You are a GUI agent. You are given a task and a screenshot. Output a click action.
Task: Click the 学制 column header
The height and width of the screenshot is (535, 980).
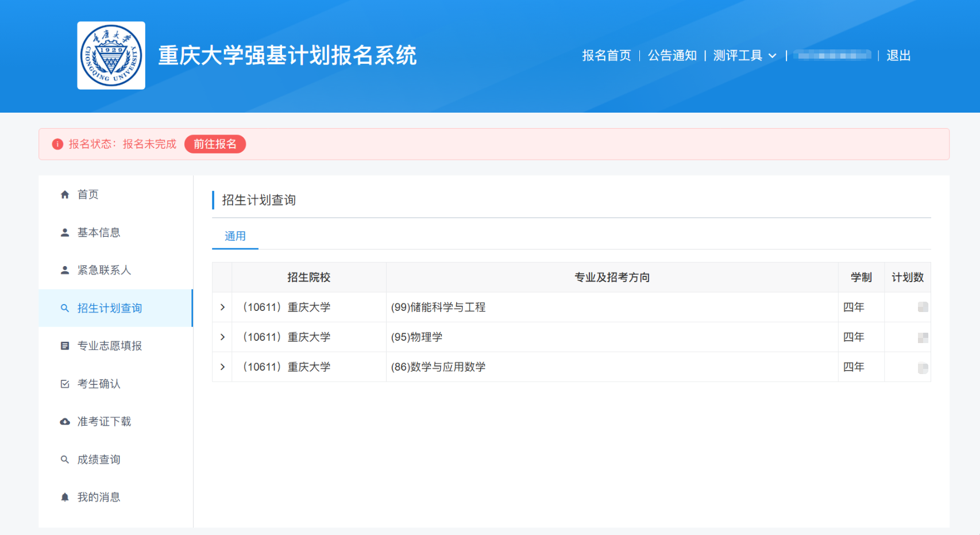click(x=861, y=278)
